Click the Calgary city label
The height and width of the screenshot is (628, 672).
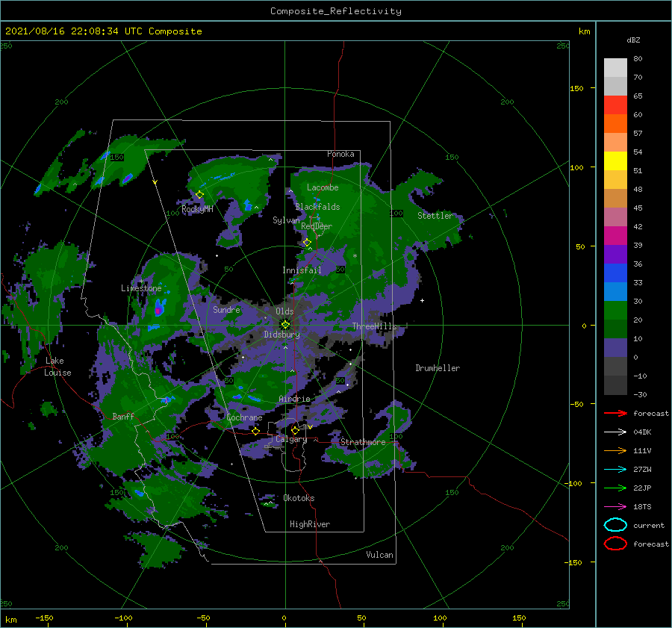pos(291,439)
